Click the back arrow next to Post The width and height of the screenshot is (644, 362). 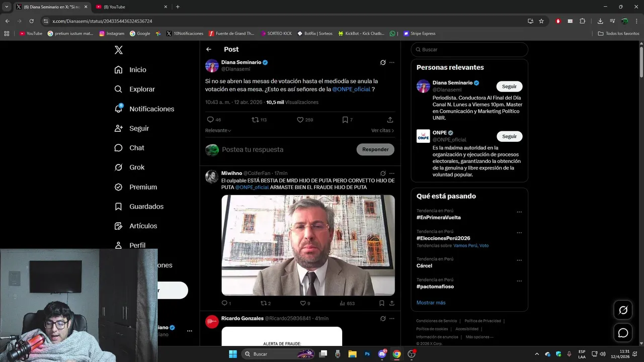(x=209, y=49)
